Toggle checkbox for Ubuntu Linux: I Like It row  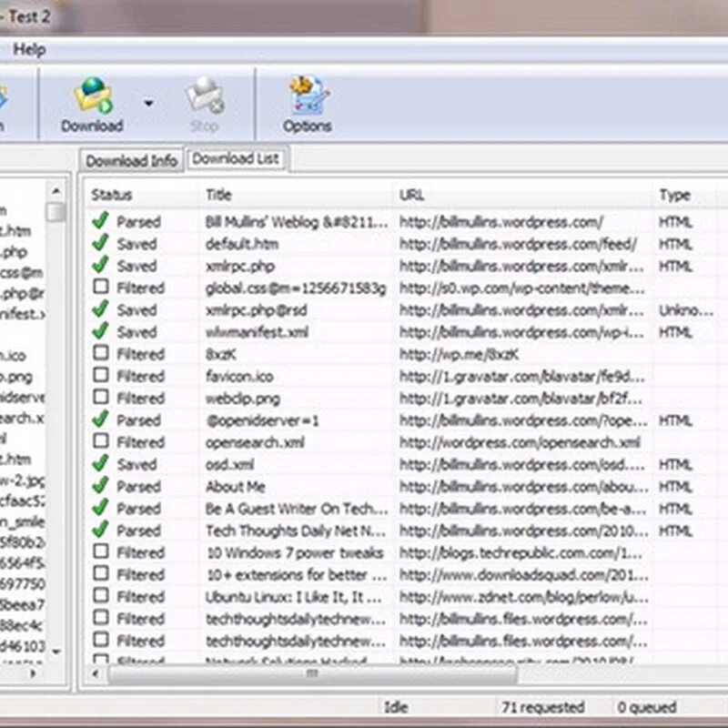pos(101,596)
